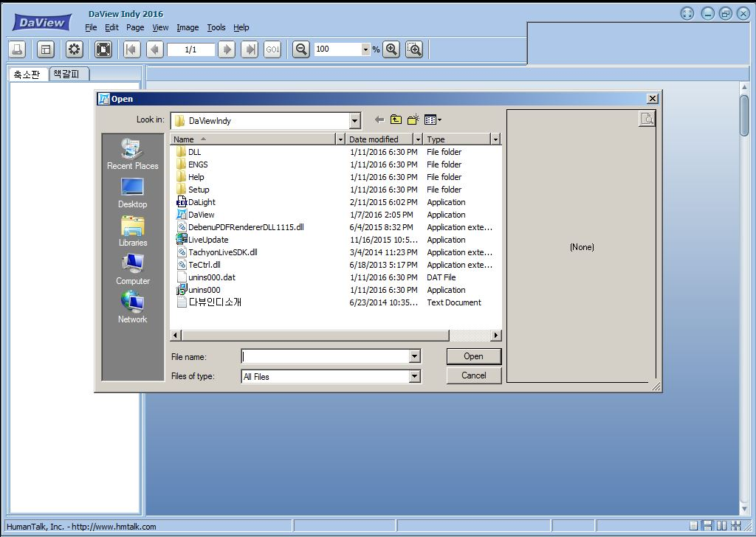
Task: Select Computer in the places sidebar
Action: [x=133, y=270]
